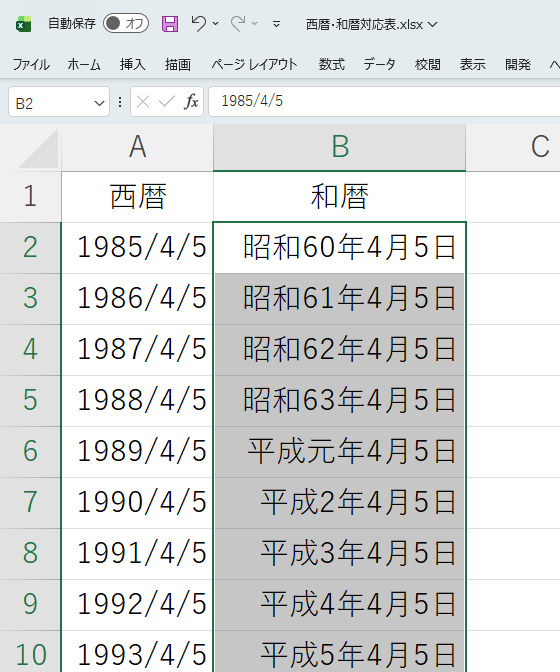The height and width of the screenshot is (672, 560).
Task: Open the 表示 tab
Action: pyautogui.click(x=473, y=64)
